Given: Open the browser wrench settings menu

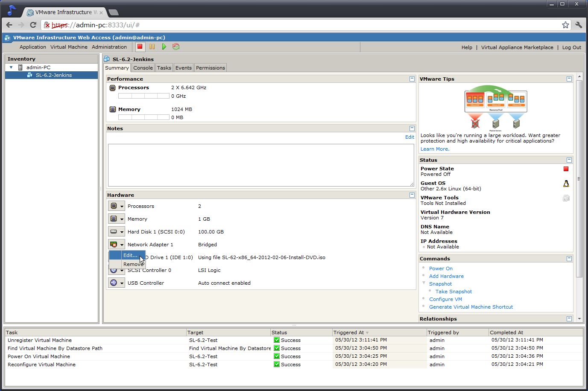Looking at the screenshot, I should pos(579,25).
